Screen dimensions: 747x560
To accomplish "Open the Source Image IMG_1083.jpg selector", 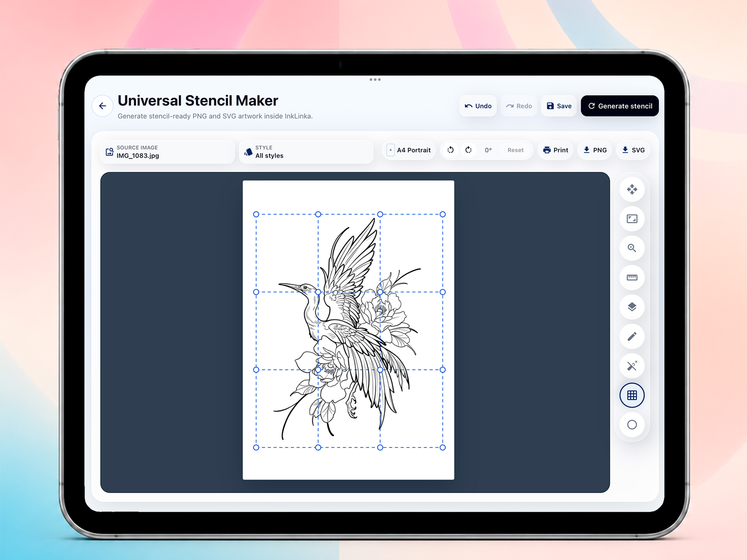I will [167, 152].
